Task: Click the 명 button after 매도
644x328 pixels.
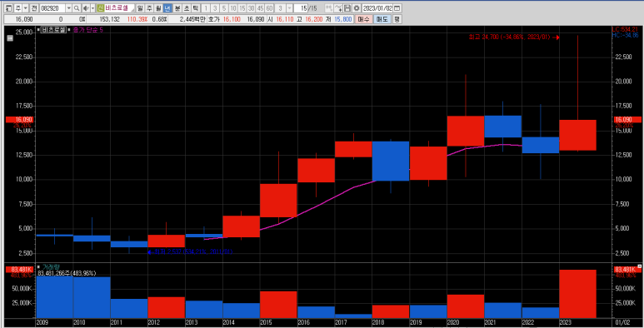Action: point(397,19)
